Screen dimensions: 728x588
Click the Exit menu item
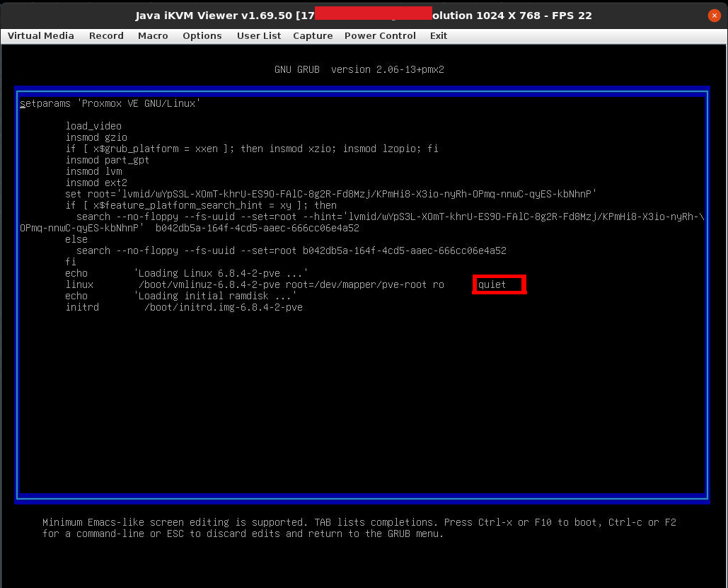[x=439, y=36]
